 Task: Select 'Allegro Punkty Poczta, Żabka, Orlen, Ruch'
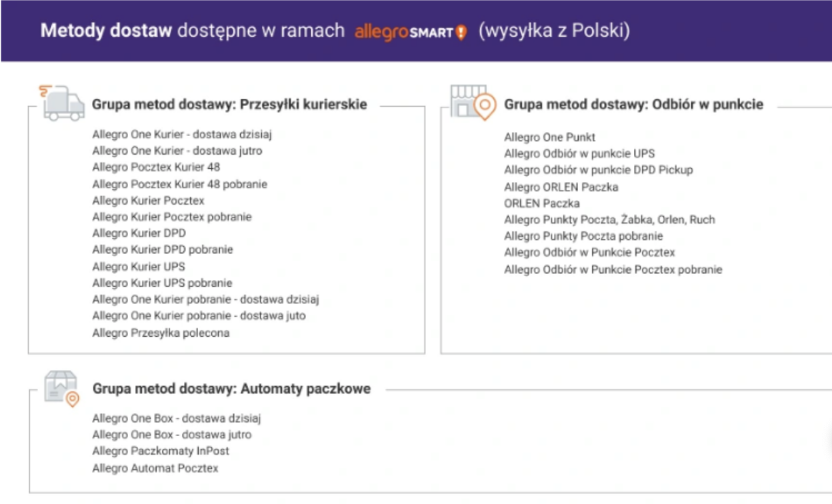[609, 220]
